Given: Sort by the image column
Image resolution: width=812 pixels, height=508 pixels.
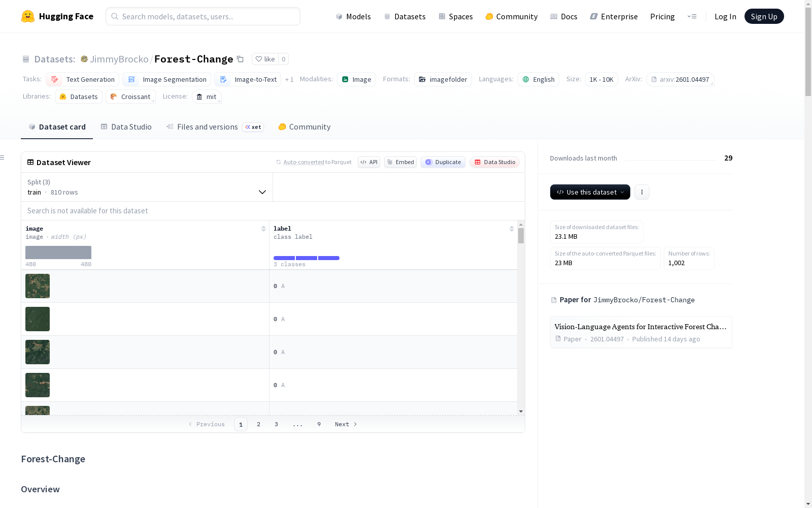Looking at the screenshot, I should point(263,229).
